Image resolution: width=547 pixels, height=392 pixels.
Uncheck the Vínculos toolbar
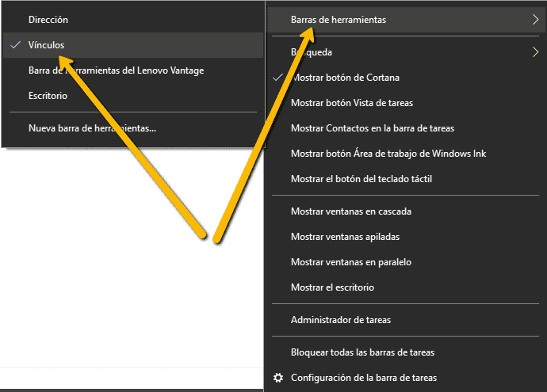133,45
